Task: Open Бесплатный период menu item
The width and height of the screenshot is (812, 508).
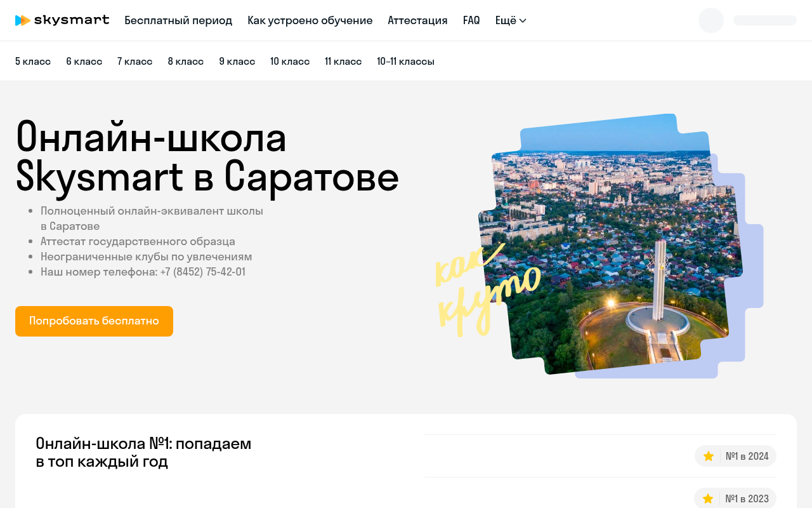Action: pos(178,20)
